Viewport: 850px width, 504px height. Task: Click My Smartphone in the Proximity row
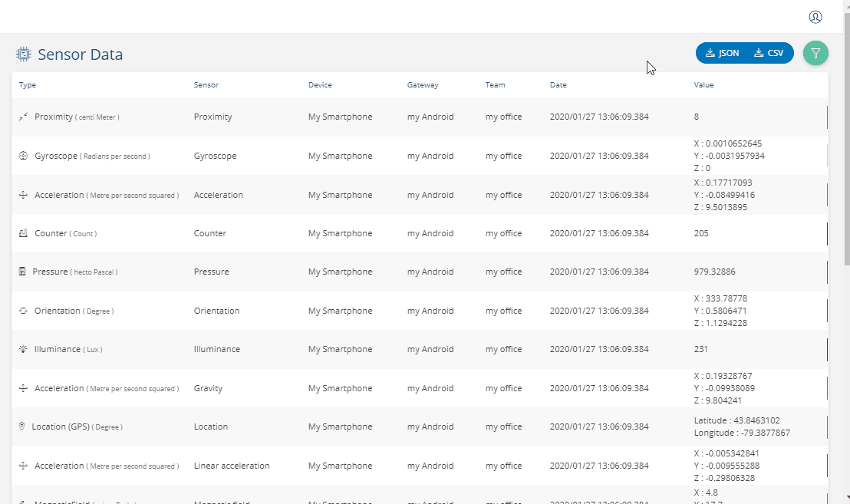click(340, 117)
